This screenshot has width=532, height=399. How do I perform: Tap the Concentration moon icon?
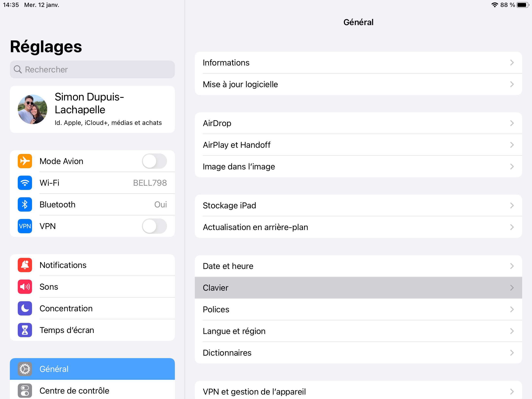(x=25, y=308)
